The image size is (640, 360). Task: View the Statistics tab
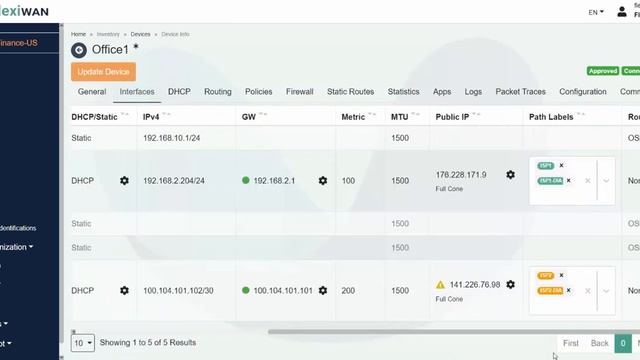click(404, 92)
